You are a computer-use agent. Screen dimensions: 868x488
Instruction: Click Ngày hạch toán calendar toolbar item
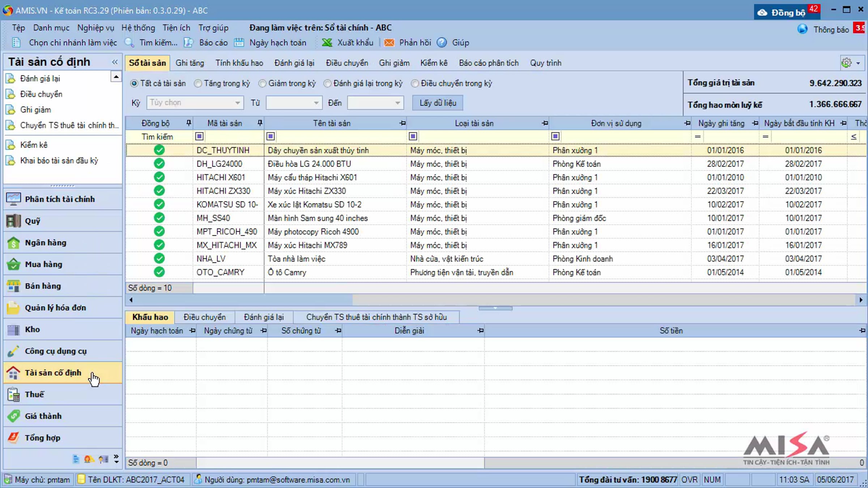coord(270,43)
